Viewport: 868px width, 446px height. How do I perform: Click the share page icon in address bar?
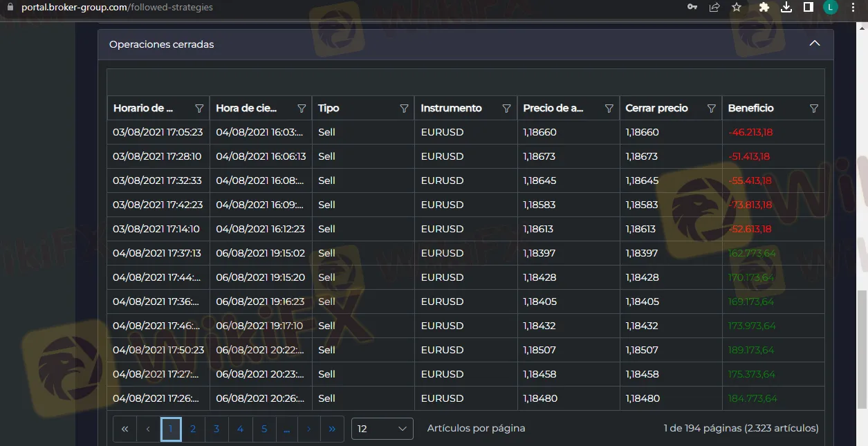(714, 8)
